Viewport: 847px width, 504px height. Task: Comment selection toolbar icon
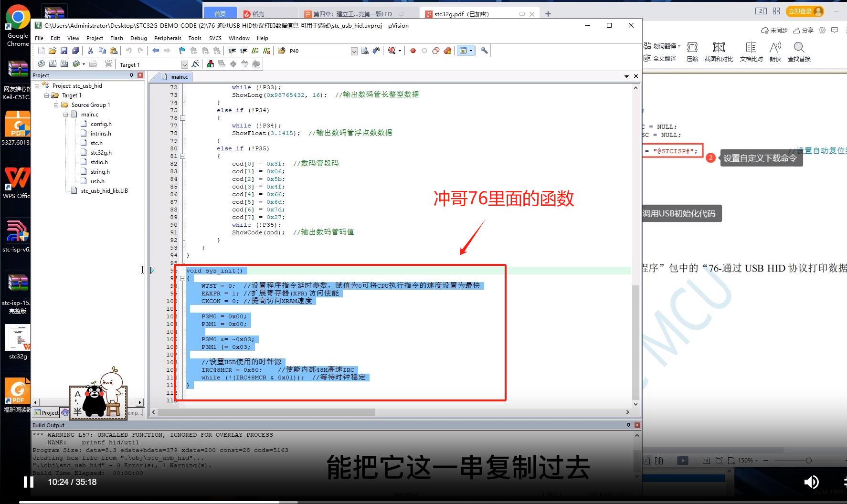tap(255, 51)
